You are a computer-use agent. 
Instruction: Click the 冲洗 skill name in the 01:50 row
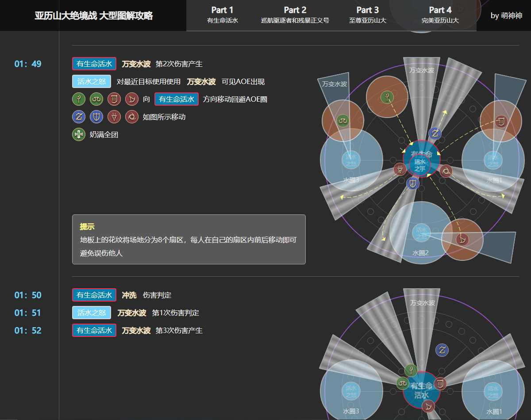point(129,295)
